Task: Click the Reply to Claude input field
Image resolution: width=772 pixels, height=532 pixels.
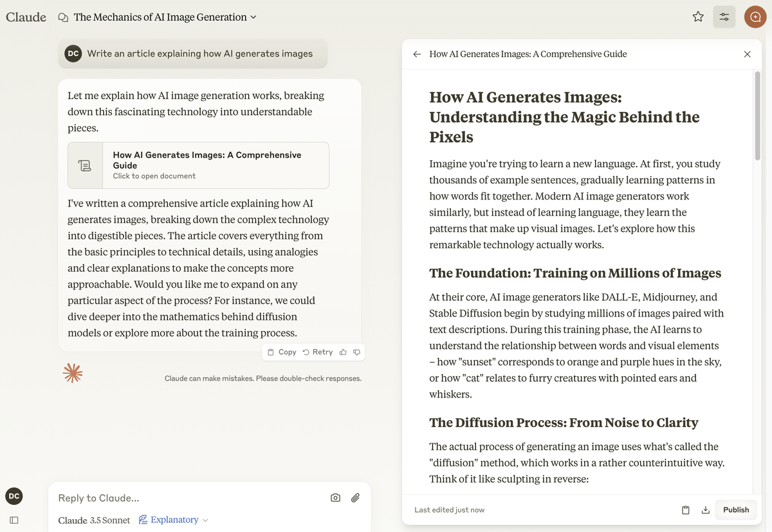Action: [x=187, y=498]
